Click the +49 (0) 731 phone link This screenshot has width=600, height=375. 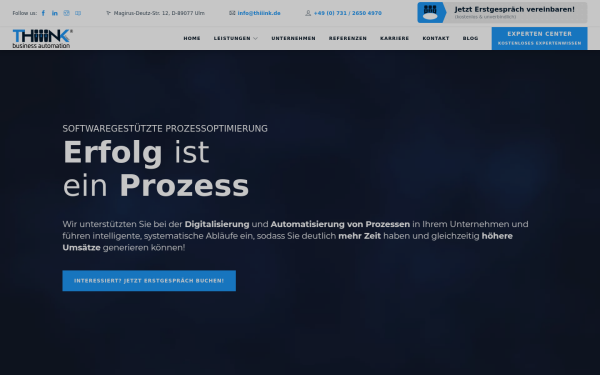(348, 13)
